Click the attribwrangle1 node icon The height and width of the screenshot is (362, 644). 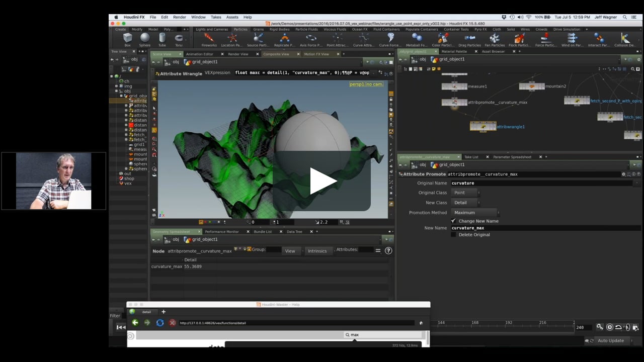tap(483, 127)
